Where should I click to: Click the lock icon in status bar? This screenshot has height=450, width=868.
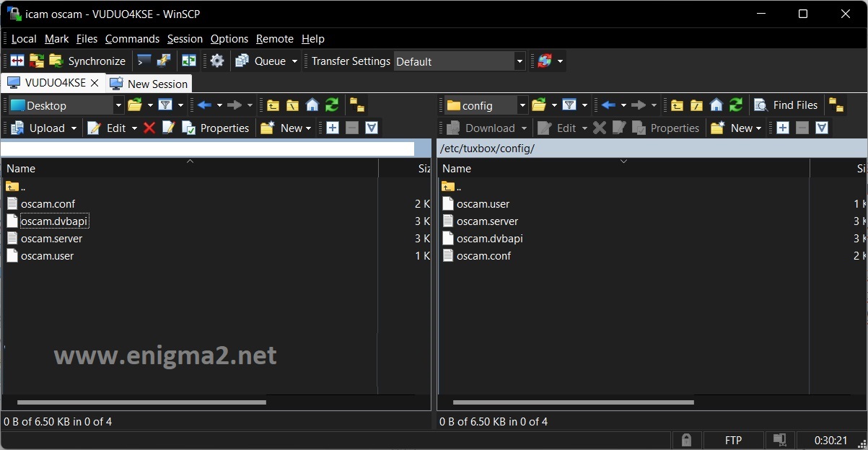coord(686,440)
